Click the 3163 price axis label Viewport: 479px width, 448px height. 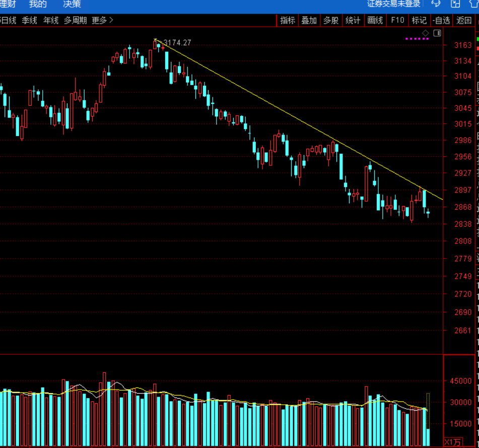pyautogui.click(x=463, y=45)
